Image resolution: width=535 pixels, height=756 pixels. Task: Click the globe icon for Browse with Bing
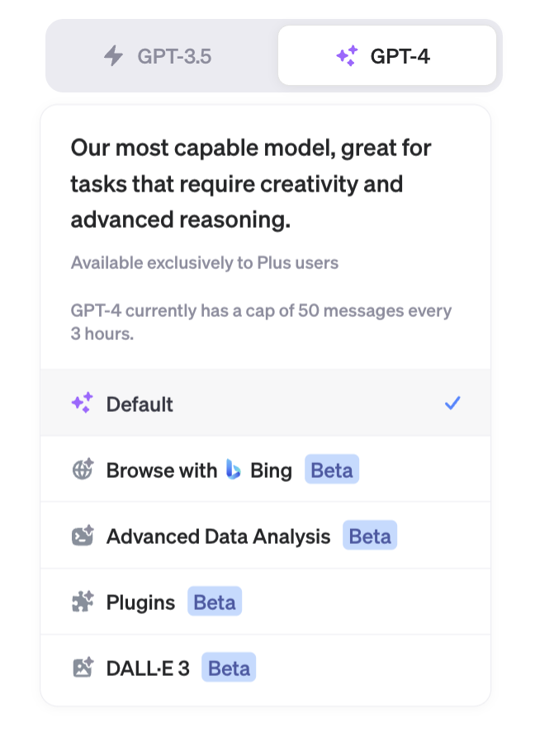click(x=82, y=470)
